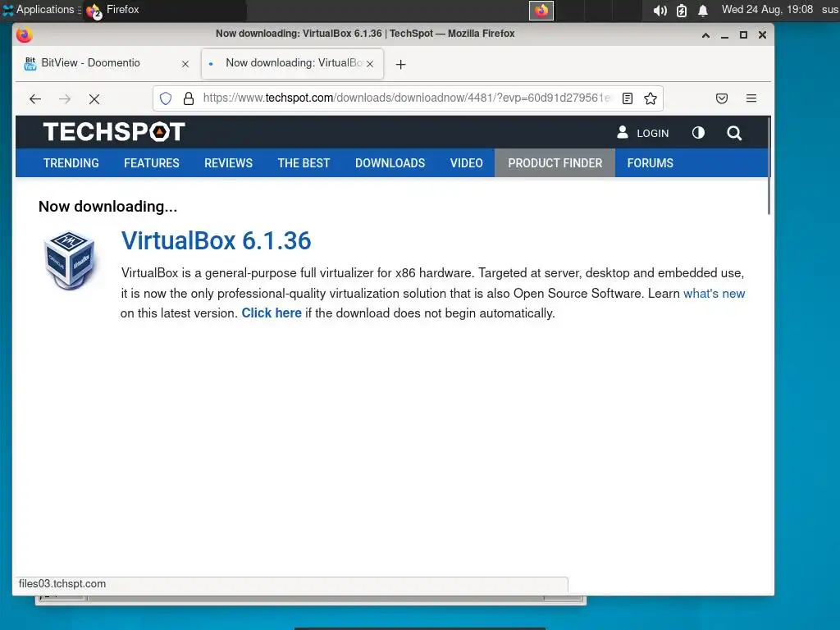Screen dimensions: 840x630
Task: Open the VIDEO nav item
Action: coord(467,163)
